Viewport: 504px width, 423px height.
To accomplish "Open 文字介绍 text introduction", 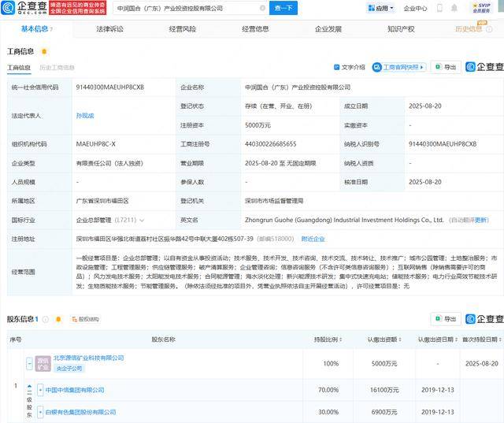I will (350, 67).
